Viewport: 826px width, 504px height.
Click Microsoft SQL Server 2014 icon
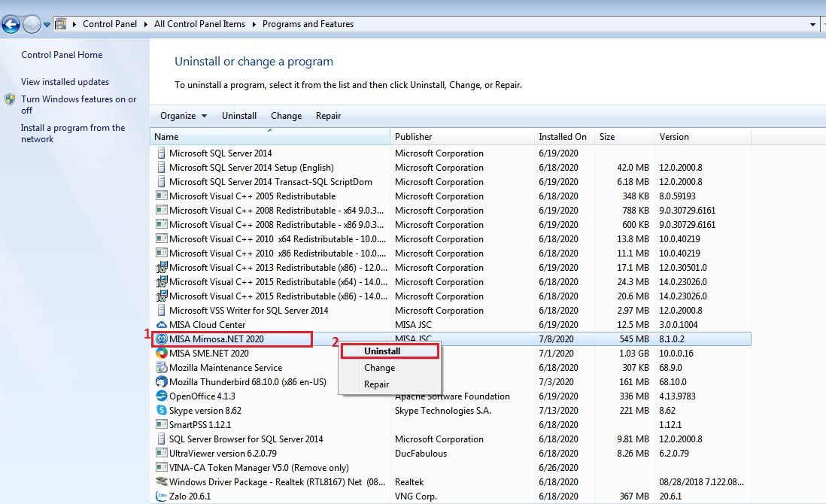point(161,153)
